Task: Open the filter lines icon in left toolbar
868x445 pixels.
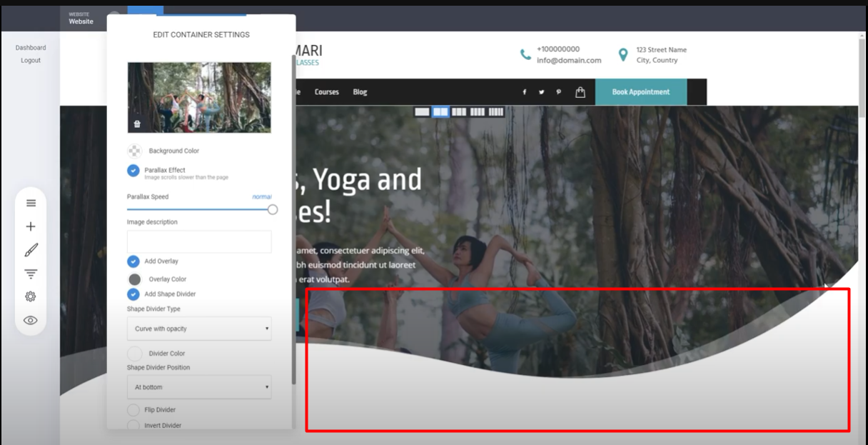Action: coord(31,274)
